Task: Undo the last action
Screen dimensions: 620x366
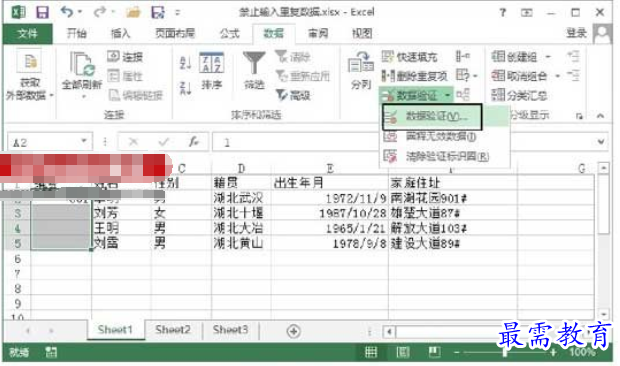Action: (x=66, y=12)
